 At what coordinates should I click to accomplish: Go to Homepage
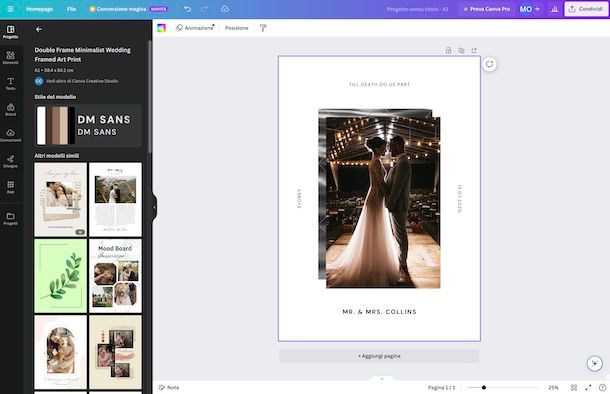coord(39,9)
